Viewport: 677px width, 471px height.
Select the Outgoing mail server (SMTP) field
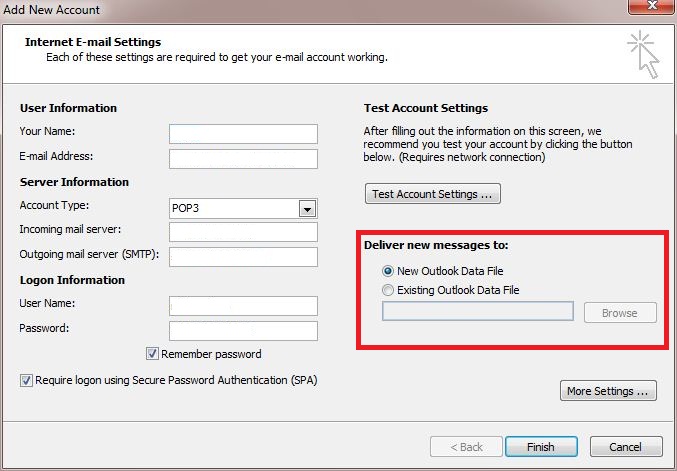(x=243, y=257)
